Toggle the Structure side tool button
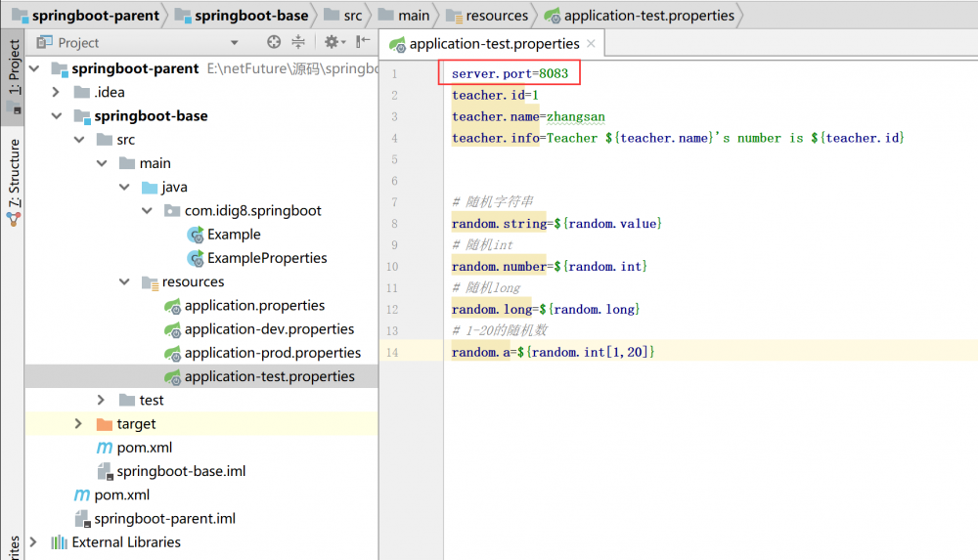Image resolution: width=978 pixels, height=560 pixels. 14,181
